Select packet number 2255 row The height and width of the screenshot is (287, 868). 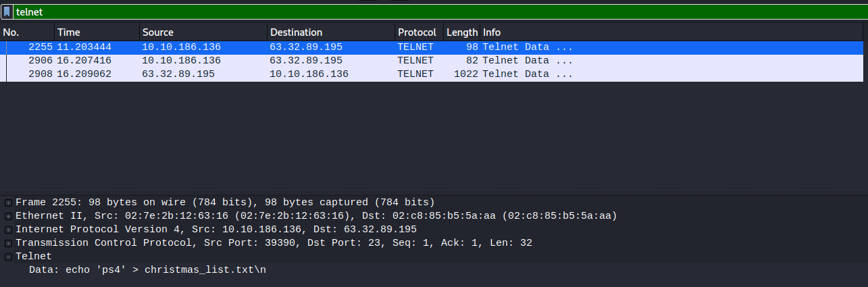coord(270,47)
